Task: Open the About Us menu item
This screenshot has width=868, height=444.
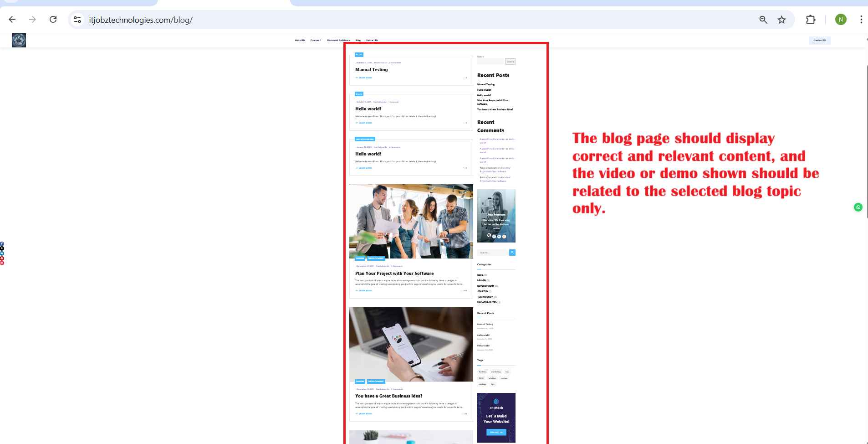Action: tap(300, 40)
